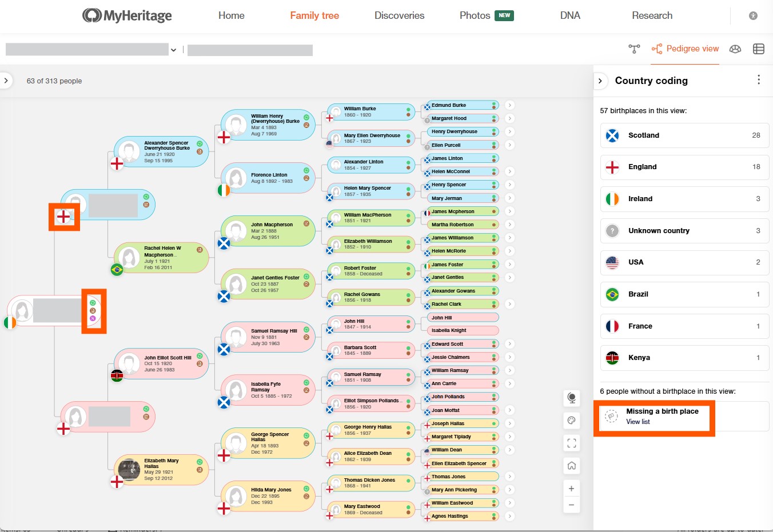Screen dimensions: 773x532
Task: Collapse the Country coding panel
Action: (x=600, y=81)
